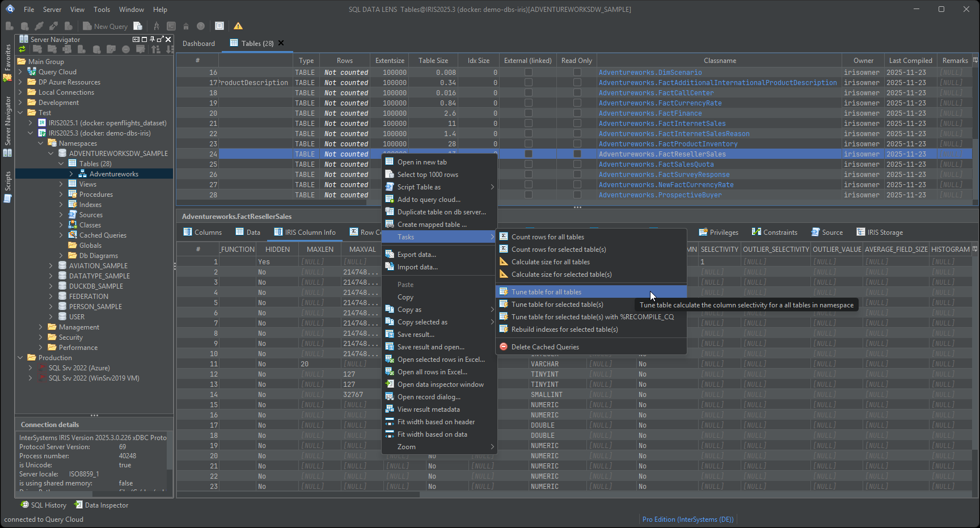Expand the Local Connections tree node

20,92
